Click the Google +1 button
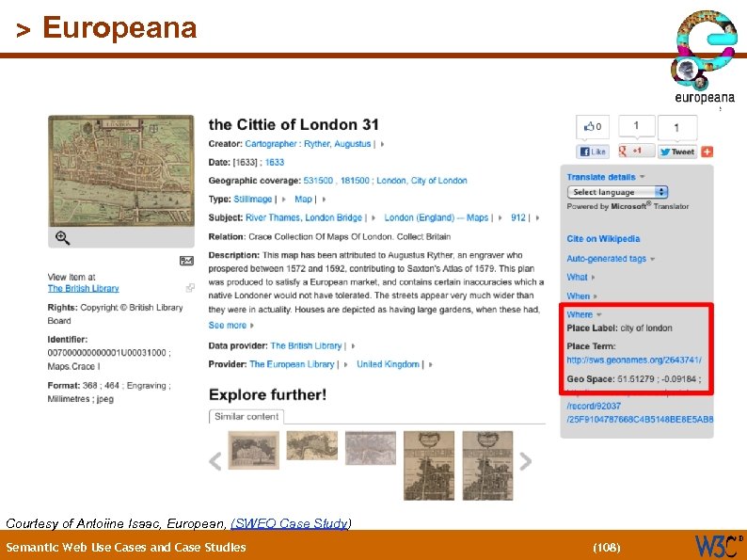This screenshot has width=747, height=560. pos(636,152)
